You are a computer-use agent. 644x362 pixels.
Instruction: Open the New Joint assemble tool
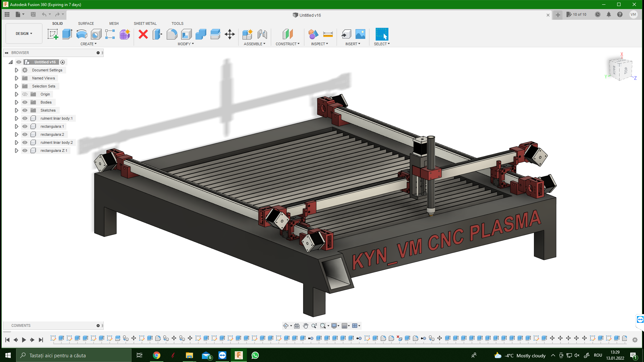(x=262, y=34)
